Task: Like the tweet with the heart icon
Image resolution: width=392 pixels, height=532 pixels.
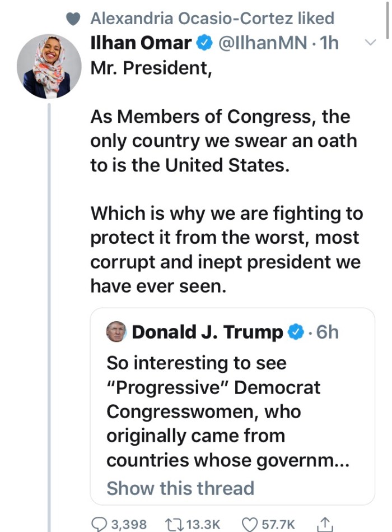Action: tap(249, 524)
